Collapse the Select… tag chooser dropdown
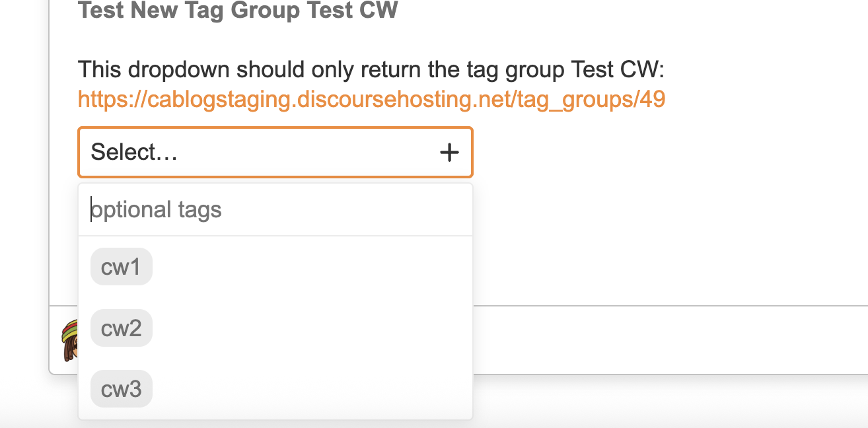The image size is (868, 428). tap(275, 153)
